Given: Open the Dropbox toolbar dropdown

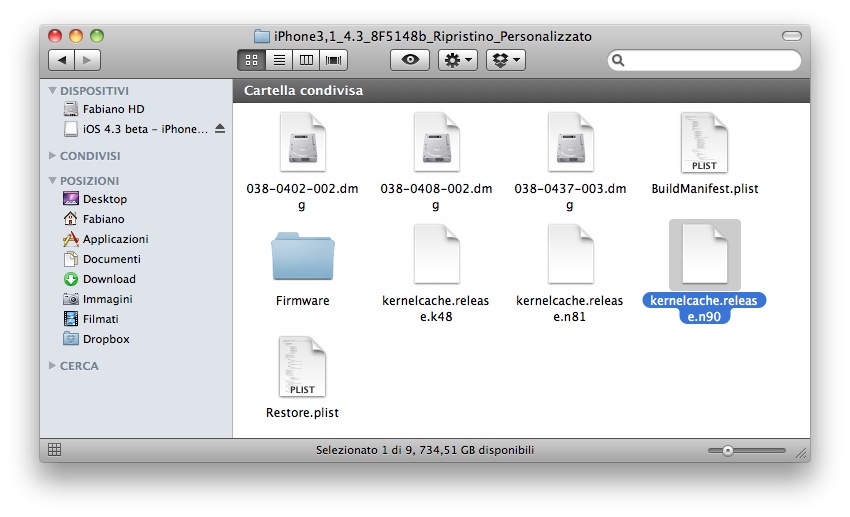Looking at the screenshot, I should (505, 60).
